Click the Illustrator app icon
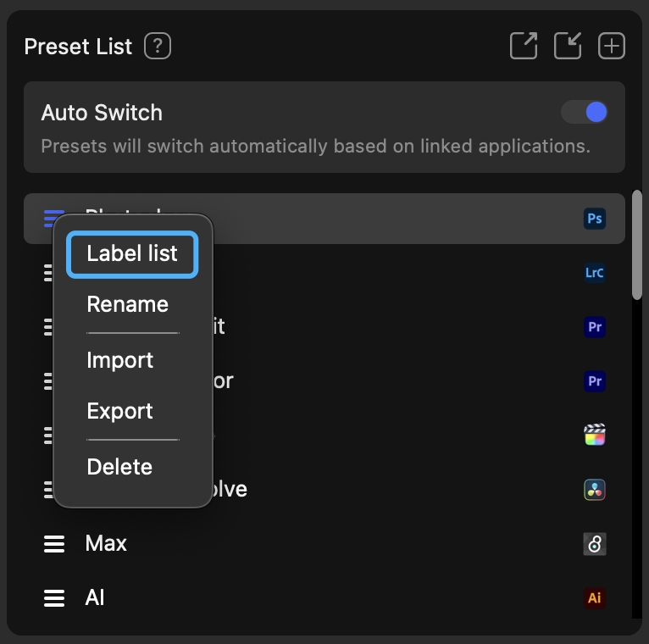Screen dimensions: 649x644 [595, 598]
